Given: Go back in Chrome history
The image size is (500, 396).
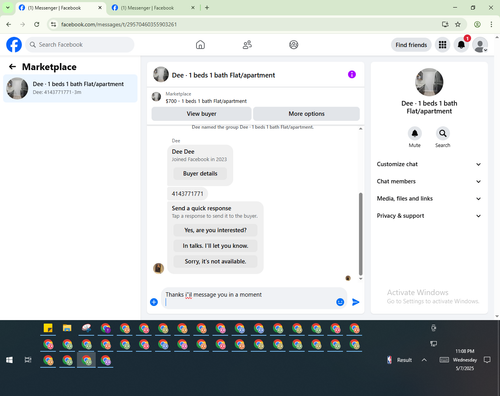Looking at the screenshot, I should point(9,24).
